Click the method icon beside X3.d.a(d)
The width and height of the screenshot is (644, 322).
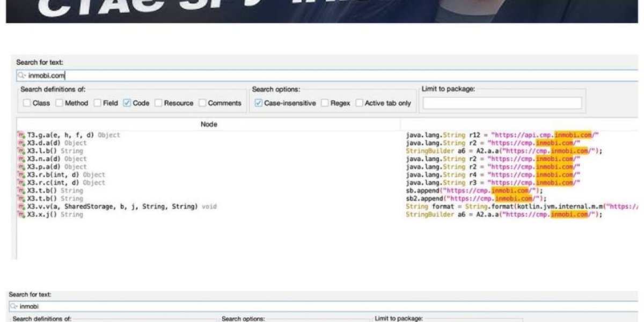[x=21, y=143]
